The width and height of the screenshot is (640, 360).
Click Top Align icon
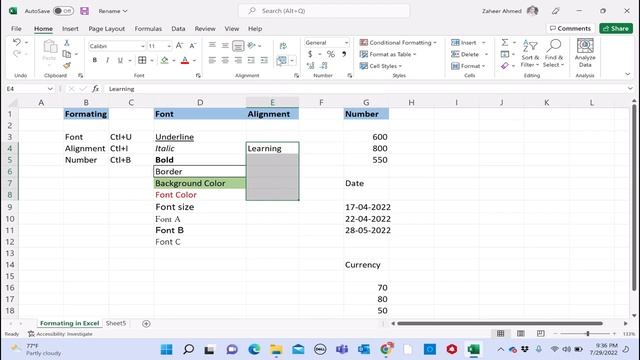click(212, 45)
